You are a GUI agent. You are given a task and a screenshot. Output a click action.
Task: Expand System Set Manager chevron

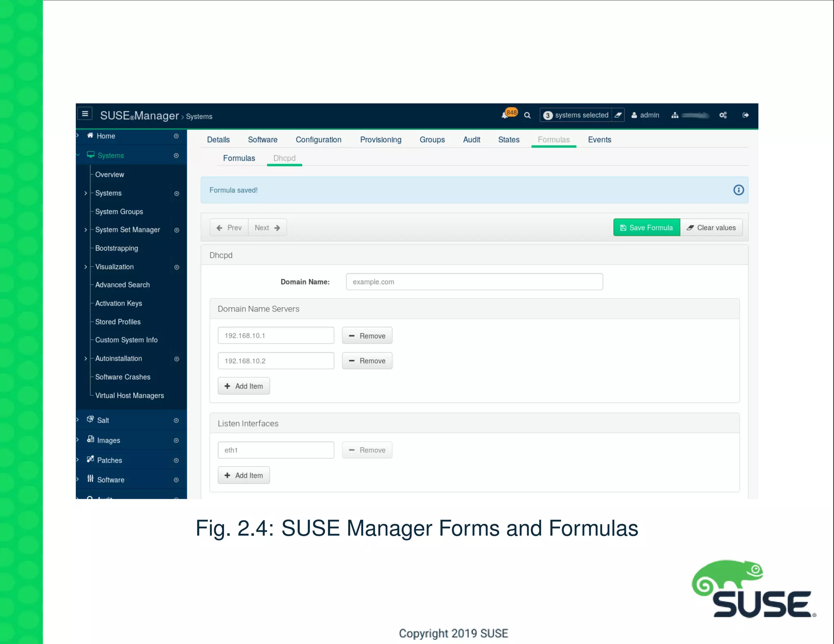coord(86,230)
